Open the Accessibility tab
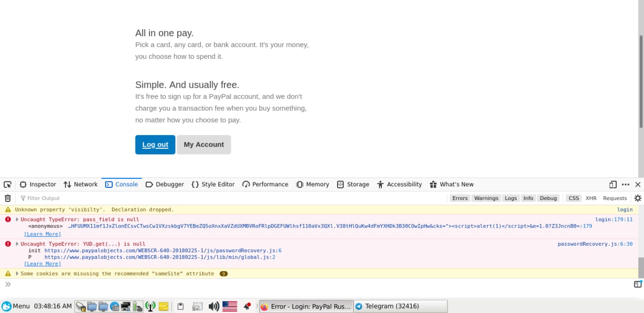 click(399, 184)
